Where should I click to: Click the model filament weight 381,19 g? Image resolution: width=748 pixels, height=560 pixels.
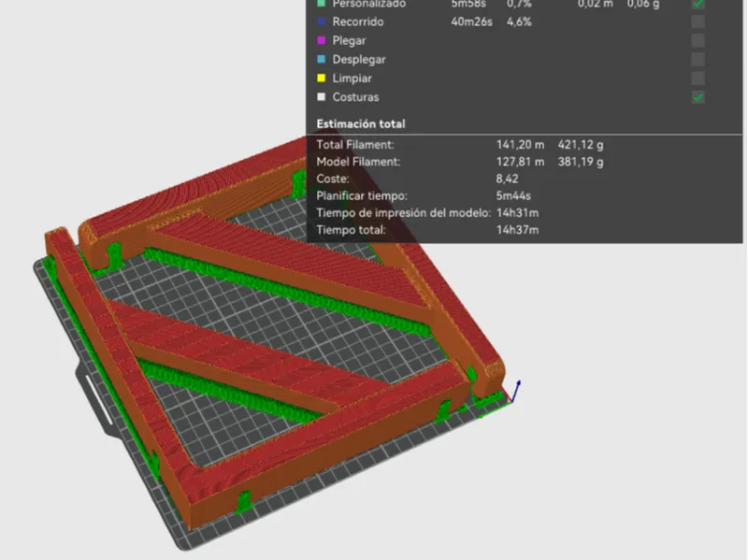[x=581, y=162]
